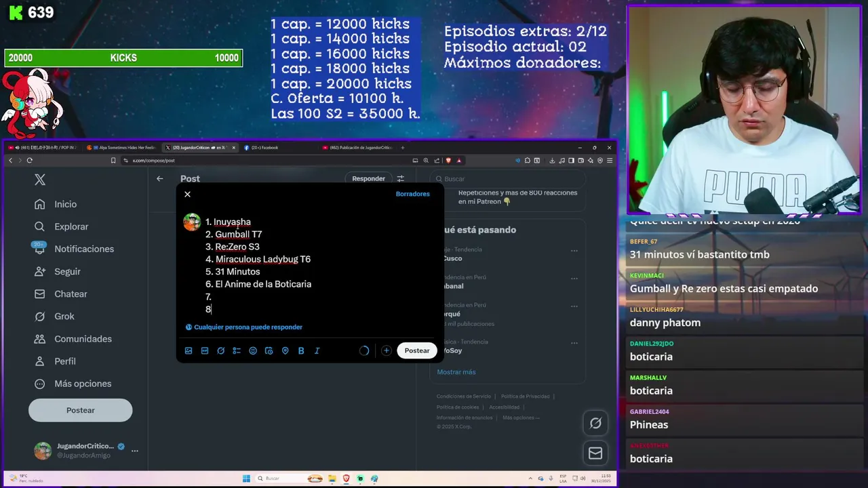Tag a location on the post

[285, 350]
